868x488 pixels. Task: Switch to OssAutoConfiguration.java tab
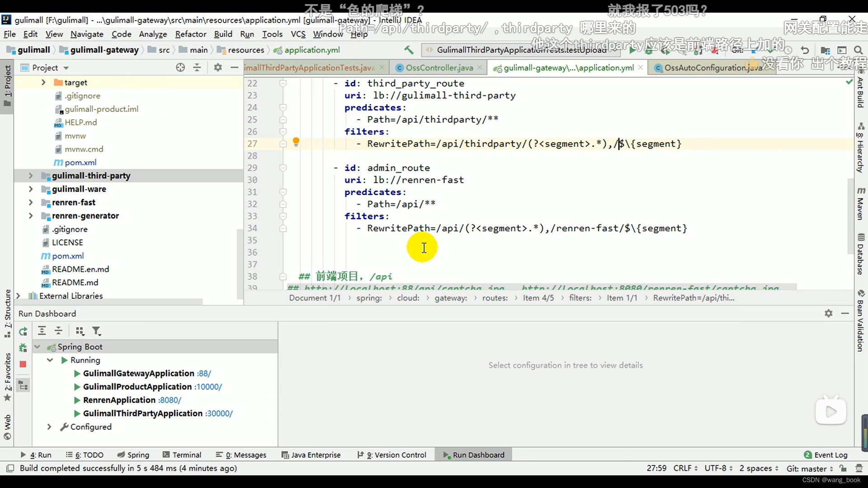coord(712,68)
